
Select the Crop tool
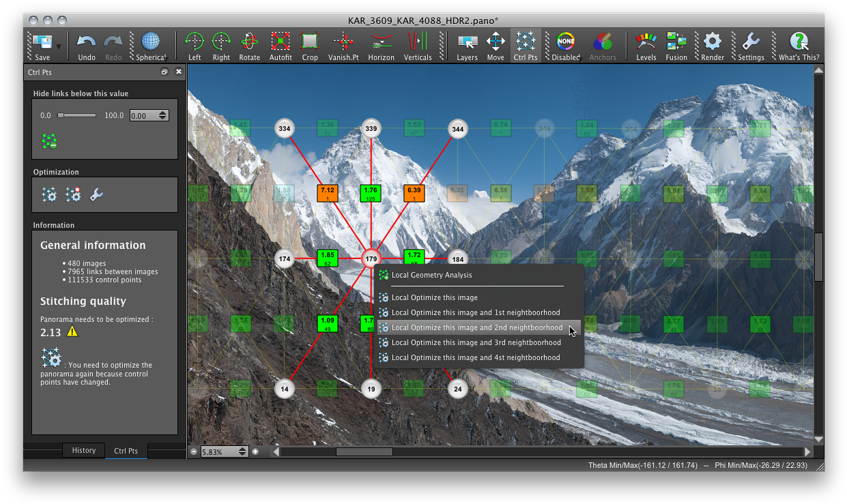click(x=310, y=46)
